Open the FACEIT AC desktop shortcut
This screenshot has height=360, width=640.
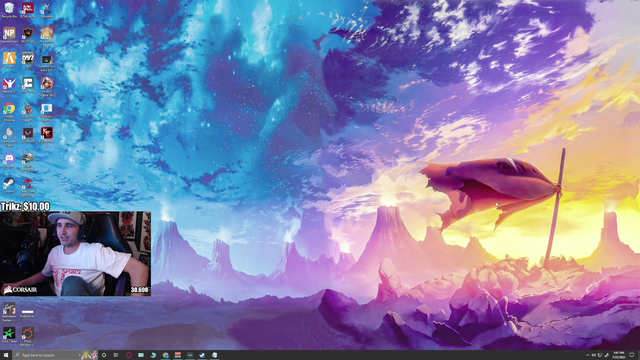(x=28, y=34)
